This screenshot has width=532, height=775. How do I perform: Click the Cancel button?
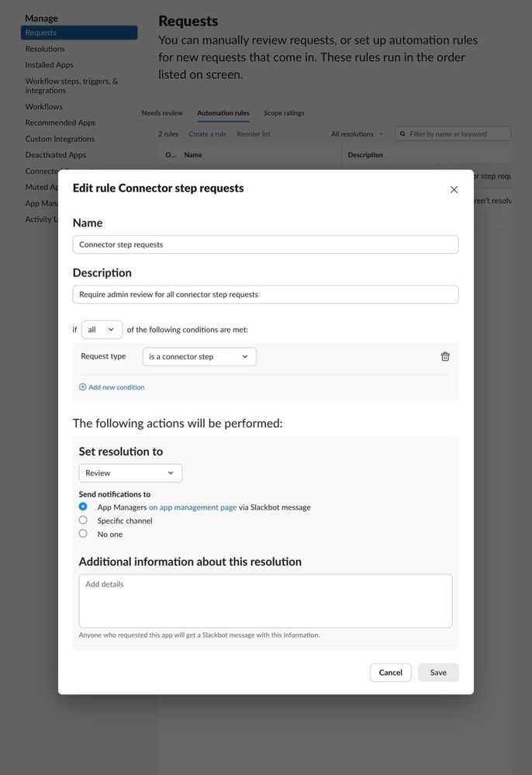(x=390, y=673)
